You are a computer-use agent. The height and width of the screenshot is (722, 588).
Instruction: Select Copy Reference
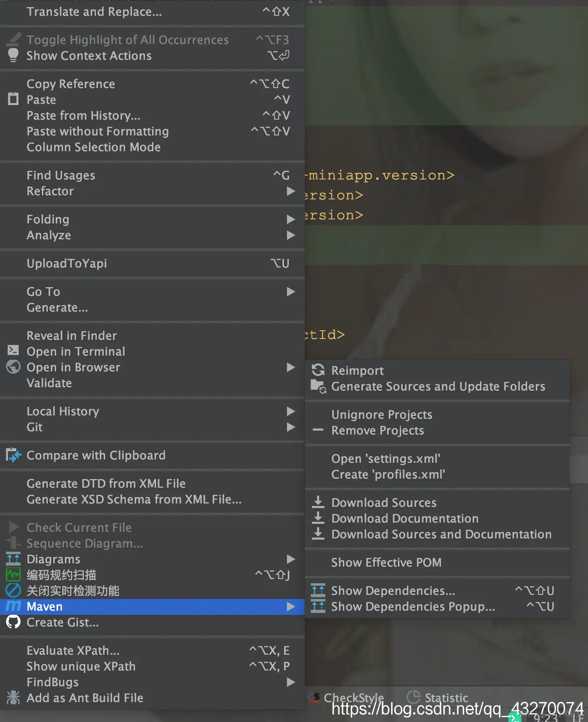point(152,84)
